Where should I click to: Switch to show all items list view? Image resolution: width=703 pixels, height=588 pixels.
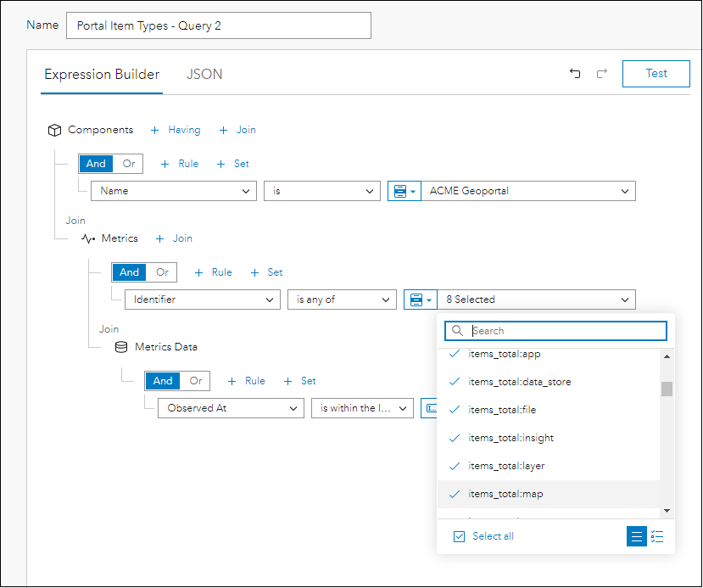pos(636,536)
